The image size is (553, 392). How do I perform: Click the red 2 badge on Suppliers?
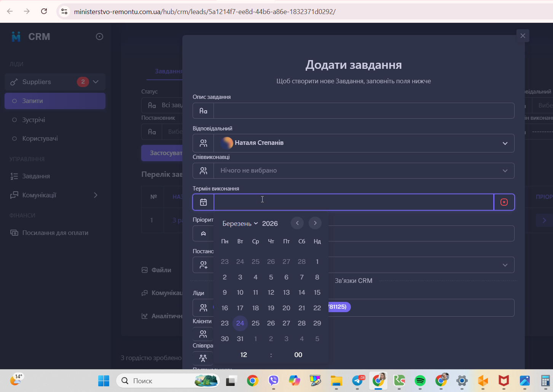[x=83, y=82]
